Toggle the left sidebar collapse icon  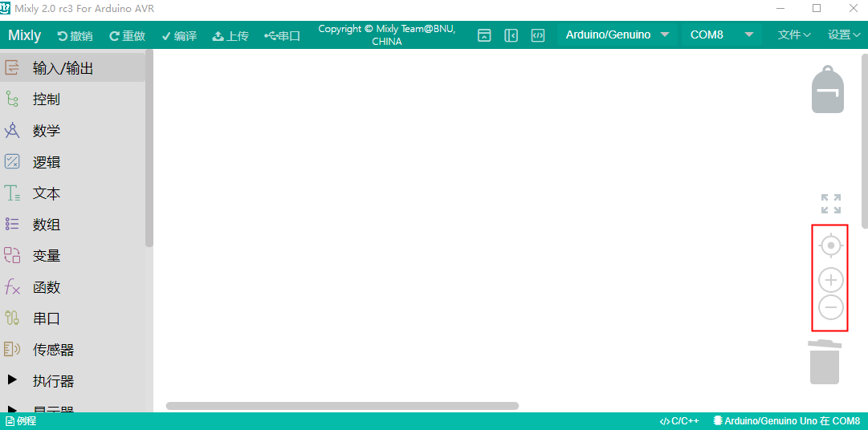click(511, 35)
